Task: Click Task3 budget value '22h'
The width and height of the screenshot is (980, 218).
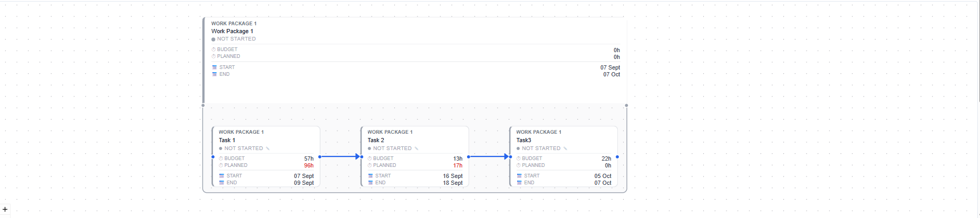Action: (606, 158)
